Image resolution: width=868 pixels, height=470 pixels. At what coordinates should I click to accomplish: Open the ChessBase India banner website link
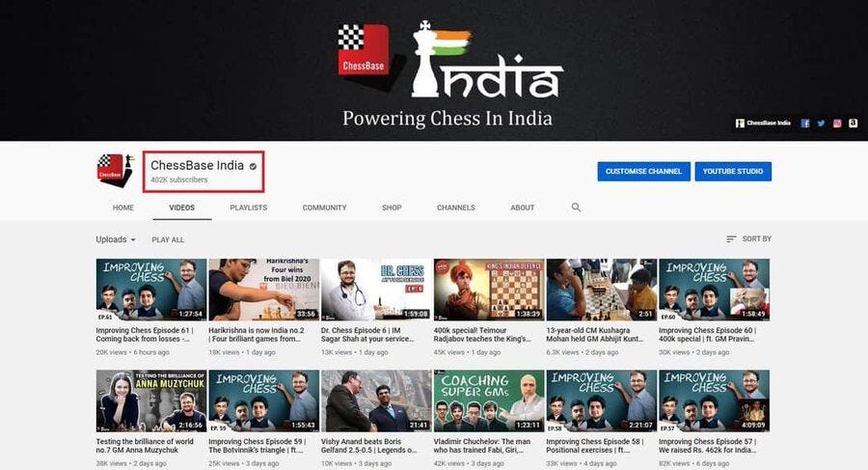(763, 123)
